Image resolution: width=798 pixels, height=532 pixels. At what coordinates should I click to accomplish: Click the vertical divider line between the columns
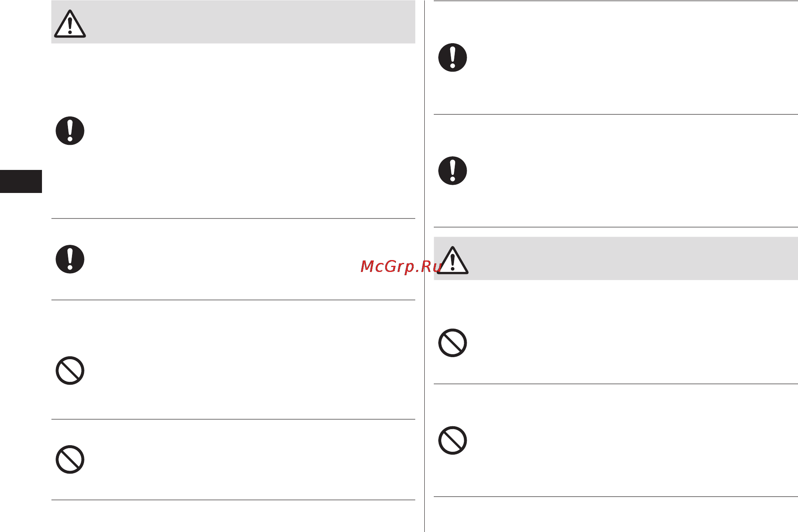click(424, 266)
